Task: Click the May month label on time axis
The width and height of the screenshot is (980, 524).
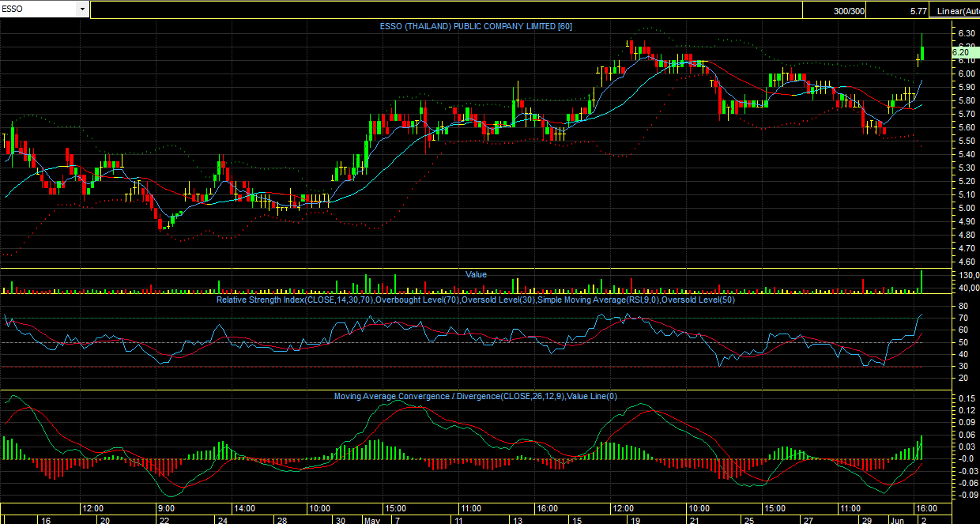Action: 372,520
